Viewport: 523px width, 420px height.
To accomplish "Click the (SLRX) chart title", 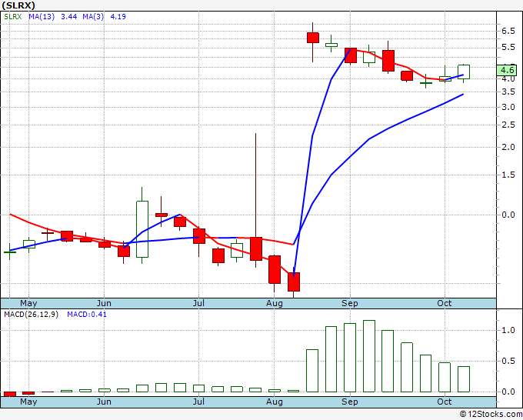I will click(x=18, y=5).
